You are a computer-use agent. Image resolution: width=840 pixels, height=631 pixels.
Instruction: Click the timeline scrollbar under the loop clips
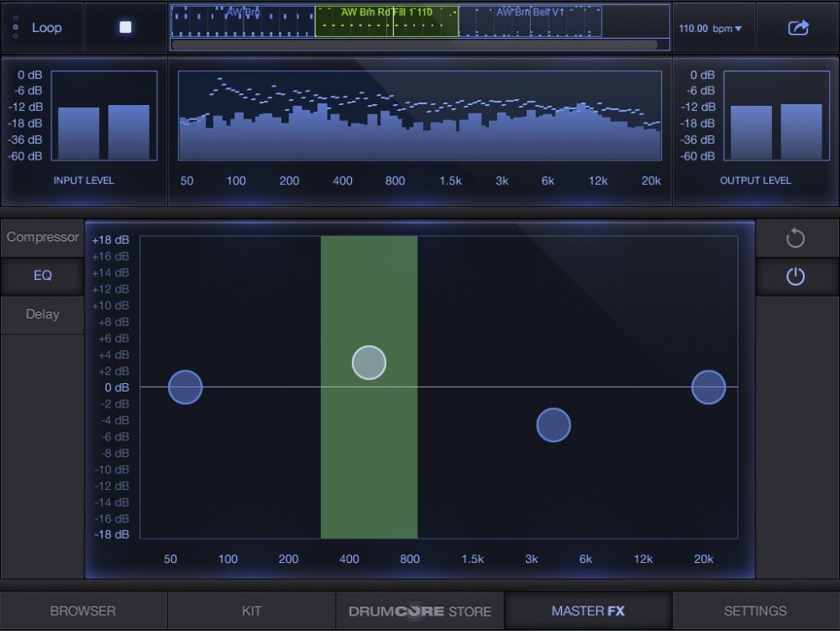pyautogui.click(x=414, y=45)
